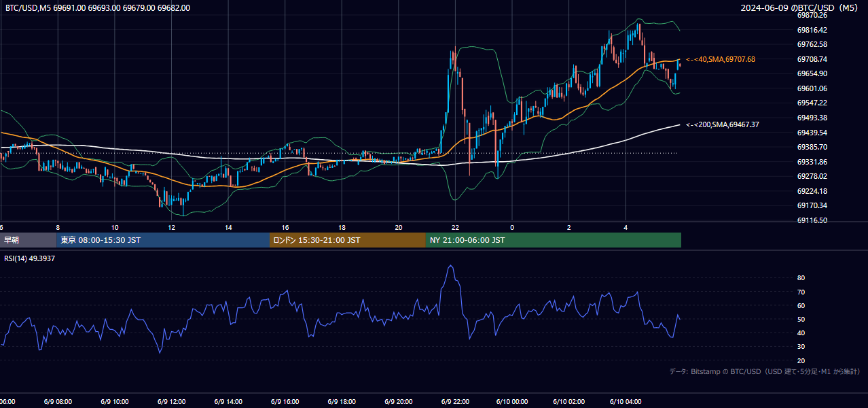
Task: Click hour tick 16 under the price chart
Action: pos(285,227)
